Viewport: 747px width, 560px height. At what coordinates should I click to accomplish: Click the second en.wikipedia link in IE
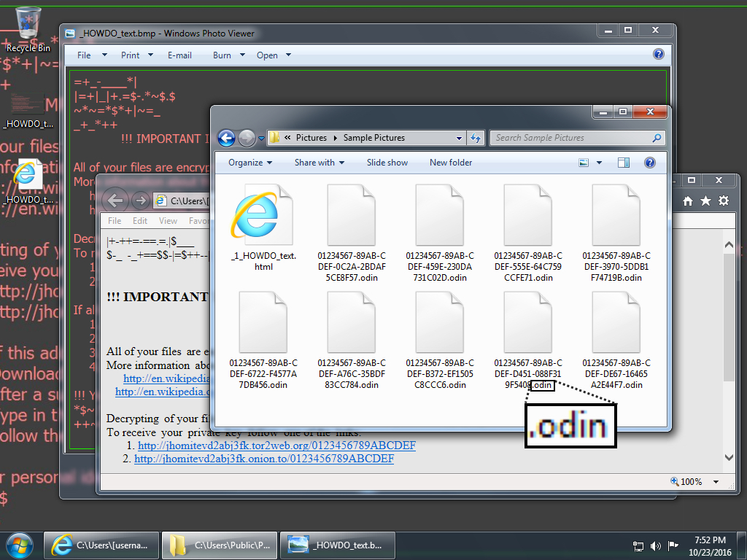(163, 392)
